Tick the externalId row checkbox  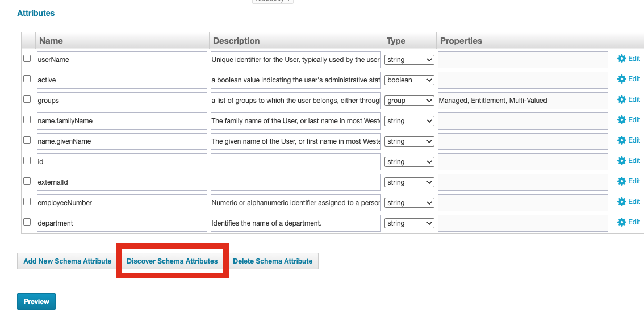point(27,181)
